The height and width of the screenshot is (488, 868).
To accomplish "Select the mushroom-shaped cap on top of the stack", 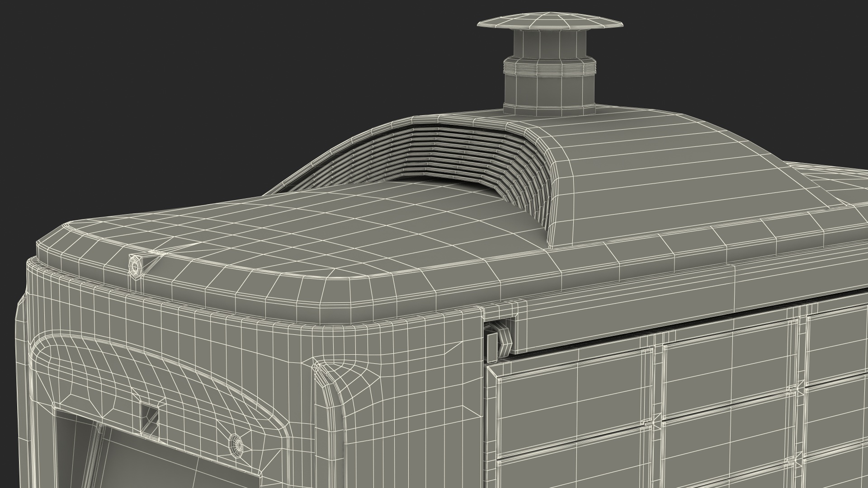I will (x=551, y=20).
